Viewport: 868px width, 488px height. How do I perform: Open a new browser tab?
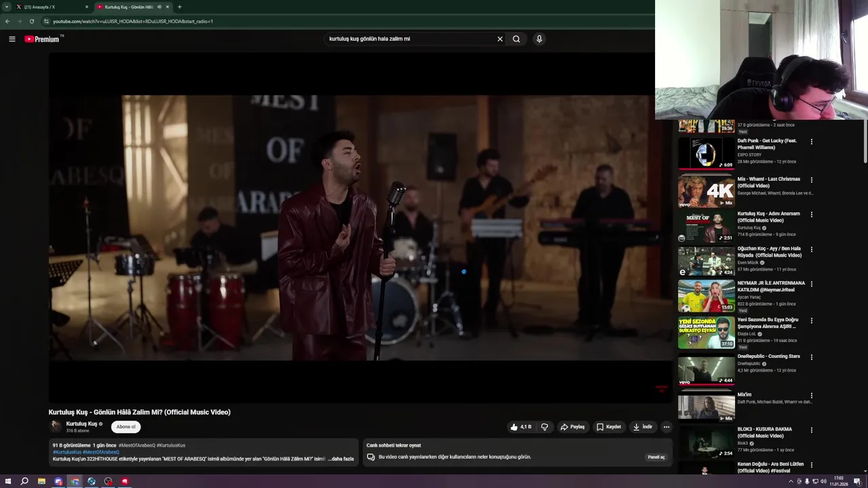(180, 7)
